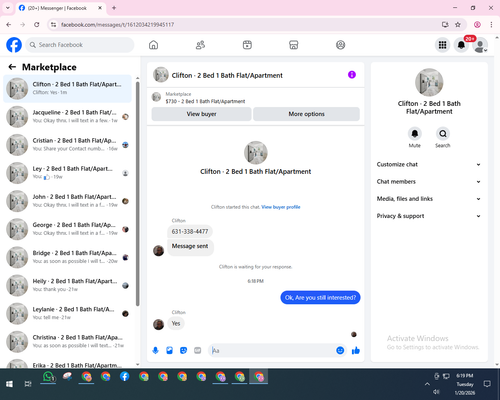This screenshot has width=500, height=400.
Task: Open the Windows Start menu
Action: pos(9,384)
